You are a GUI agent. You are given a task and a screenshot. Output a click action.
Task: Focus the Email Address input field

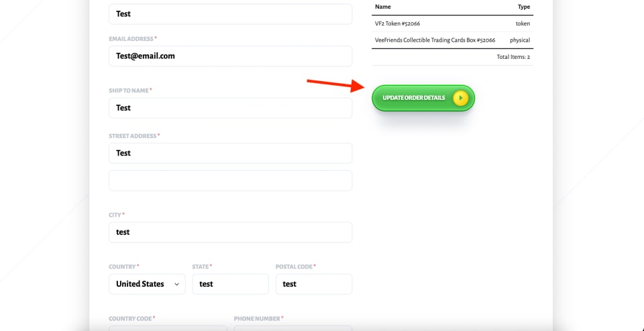230,56
